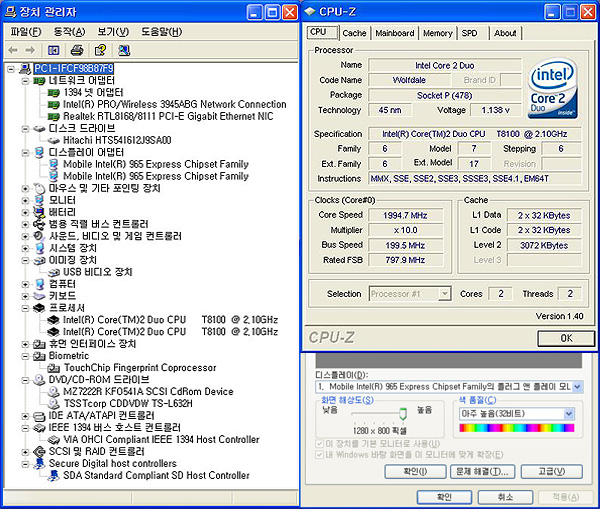Open the 파일(F) menu
This screenshot has height=511, width=600.
[x=26, y=32]
